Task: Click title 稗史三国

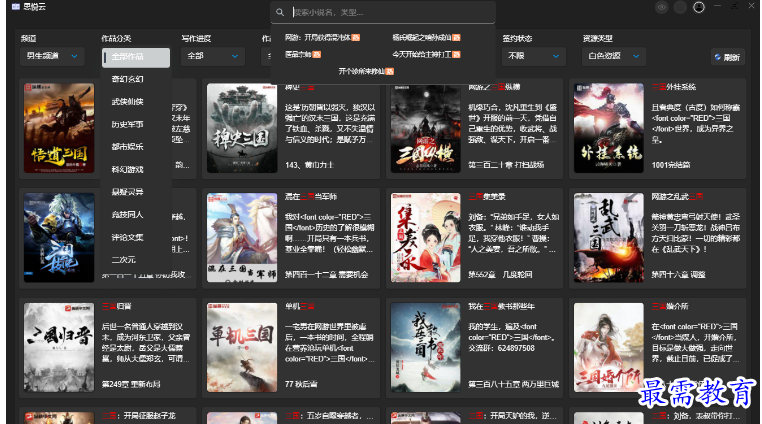Action: pos(299,87)
